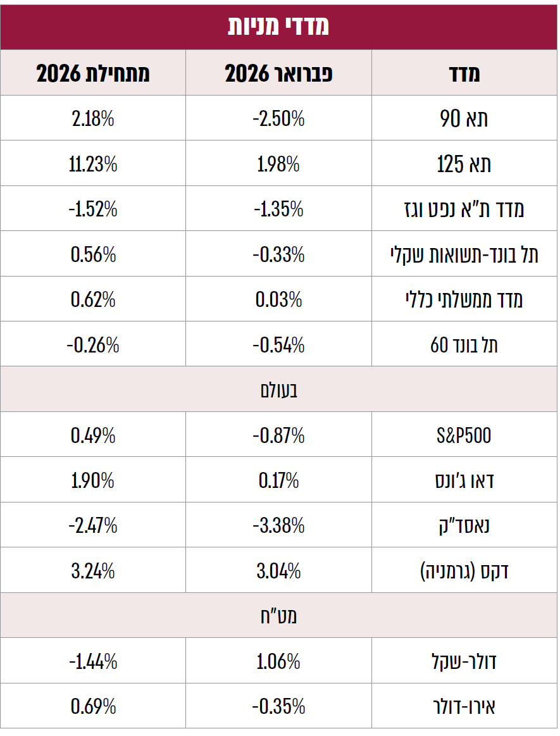Click the מדדי מניות table title
The width and height of the screenshot is (560, 736).
pyautogui.click(x=279, y=26)
